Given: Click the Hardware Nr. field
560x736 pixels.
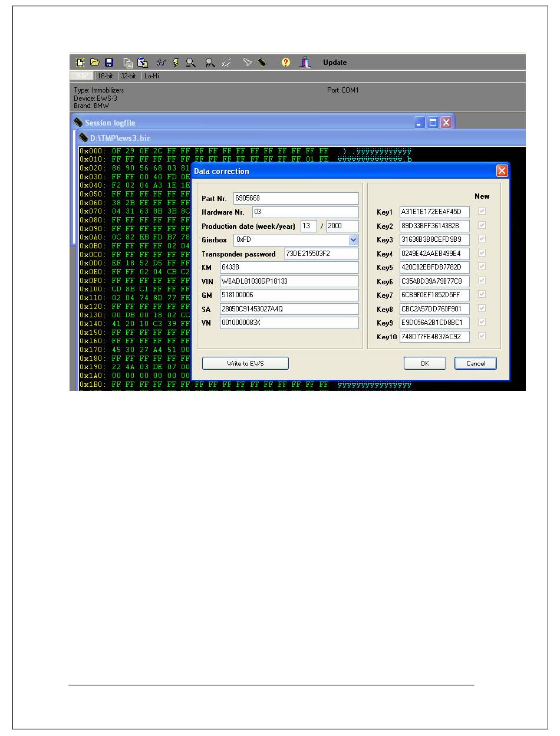Looking at the screenshot, I should pos(305,212).
